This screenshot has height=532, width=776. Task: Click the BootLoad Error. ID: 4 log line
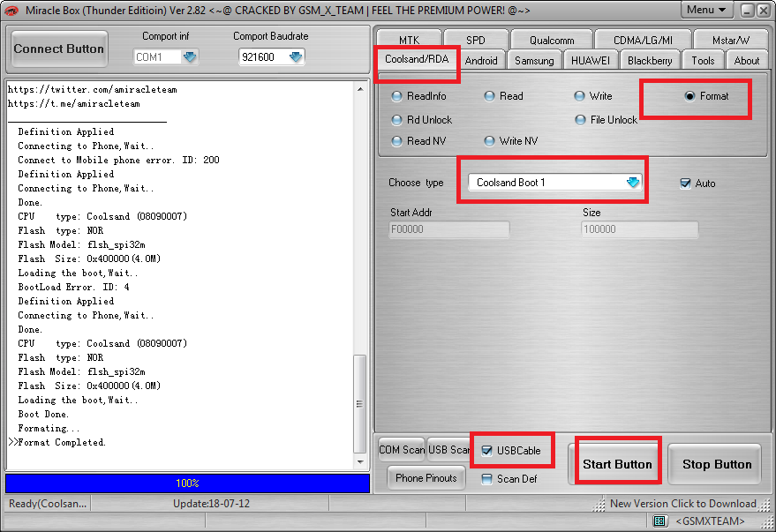point(74,287)
